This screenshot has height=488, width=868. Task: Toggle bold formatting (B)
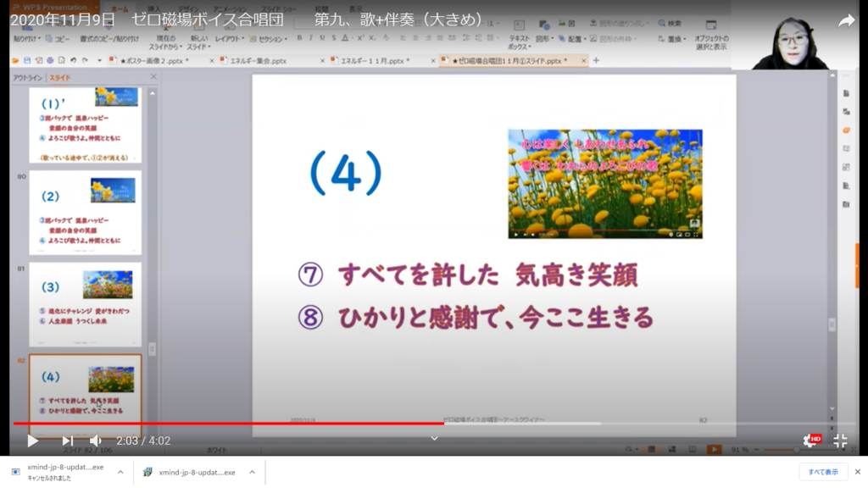coord(299,37)
